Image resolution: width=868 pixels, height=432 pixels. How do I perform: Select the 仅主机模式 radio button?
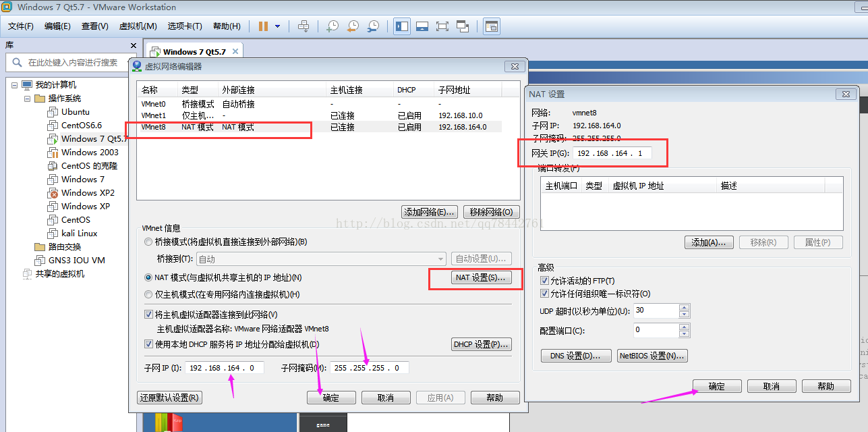[148, 294]
